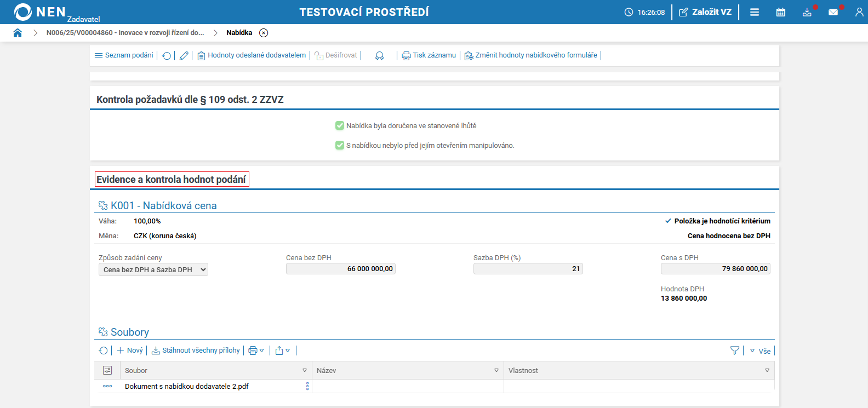868x408 pixels.
Task: Click 'Seznam podání' in toolbar
Action: pyautogui.click(x=124, y=55)
